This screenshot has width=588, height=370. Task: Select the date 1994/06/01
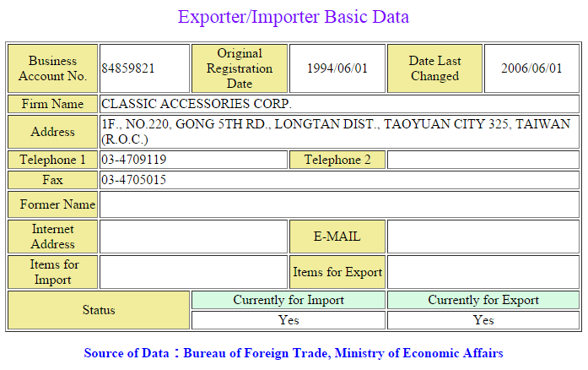pos(337,68)
